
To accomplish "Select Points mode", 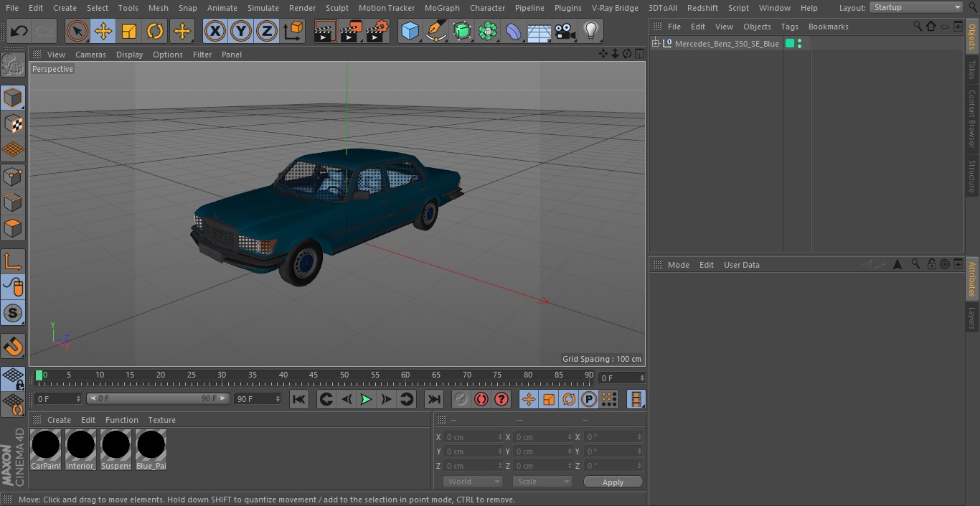I will 13,176.
